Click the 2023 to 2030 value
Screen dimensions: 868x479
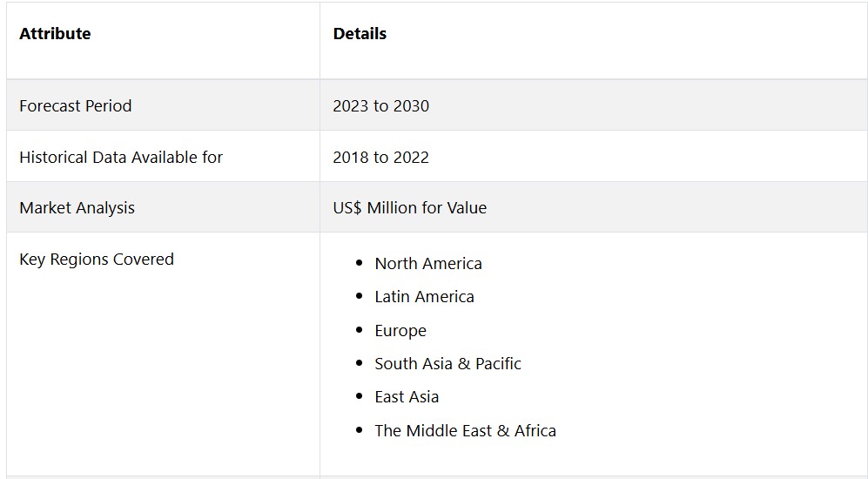coord(380,105)
